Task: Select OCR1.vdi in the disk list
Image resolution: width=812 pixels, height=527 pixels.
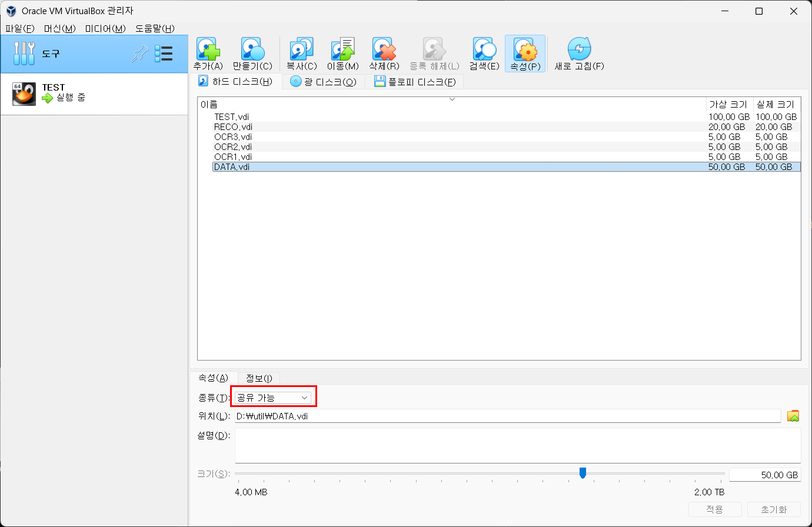Action: (x=232, y=157)
